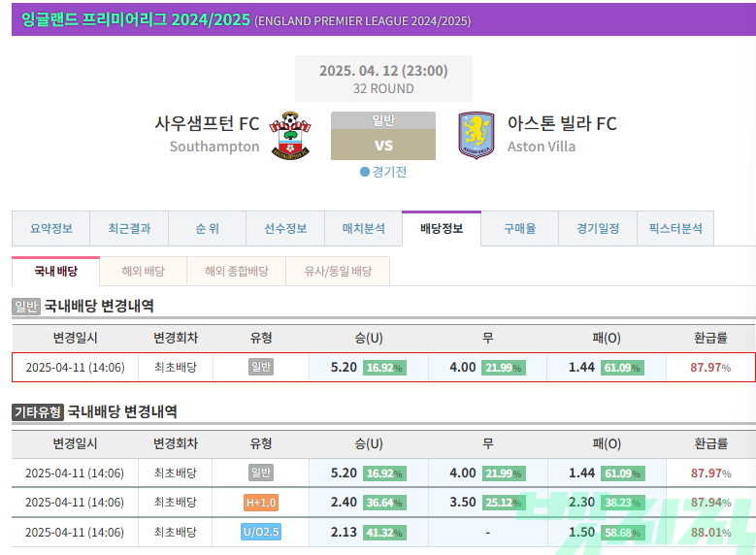Open the 요약정보 tab
Screen dimensions: 756x555
[x=51, y=229]
